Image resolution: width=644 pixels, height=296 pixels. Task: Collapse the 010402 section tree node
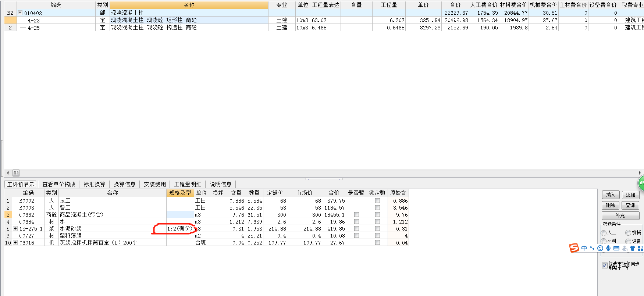(20, 13)
